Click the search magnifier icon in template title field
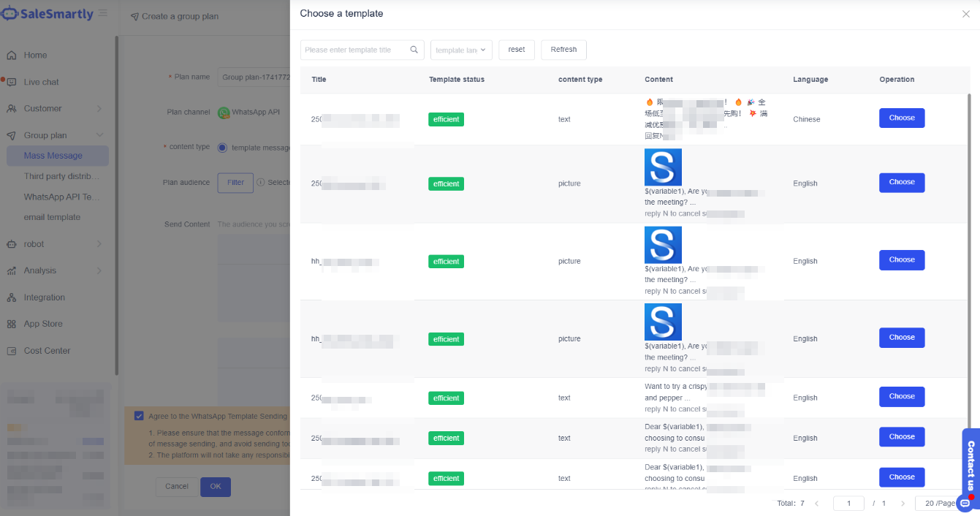Image resolution: width=980 pixels, height=516 pixels. [414, 50]
